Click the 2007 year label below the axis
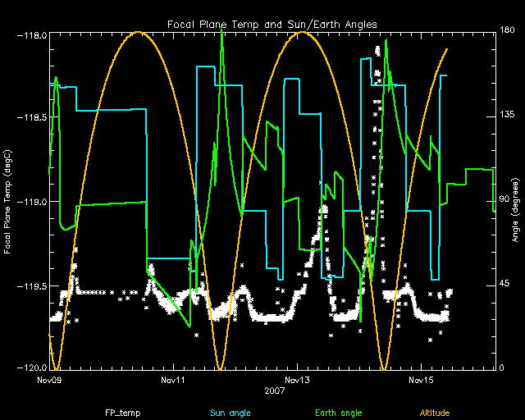Viewport: 525px width, 420px height. [275, 392]
